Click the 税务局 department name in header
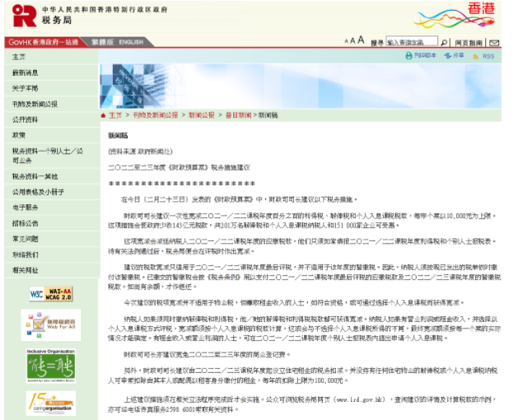Image resolution: width=518 pixels, height=420 pixels. pos(57,21)
